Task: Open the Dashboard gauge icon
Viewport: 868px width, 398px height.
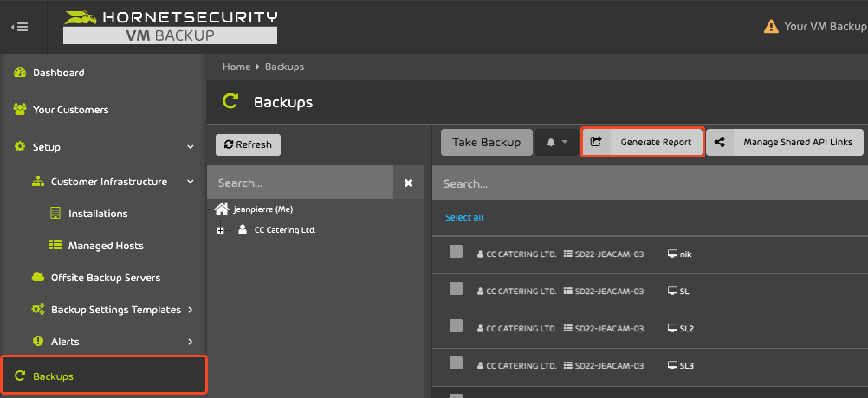Action: point(20,73)
